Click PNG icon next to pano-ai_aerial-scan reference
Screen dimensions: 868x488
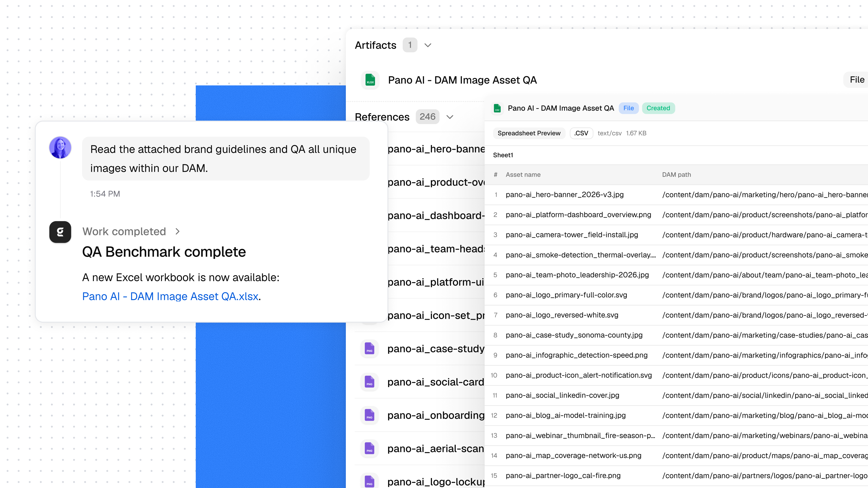point(370,449)
